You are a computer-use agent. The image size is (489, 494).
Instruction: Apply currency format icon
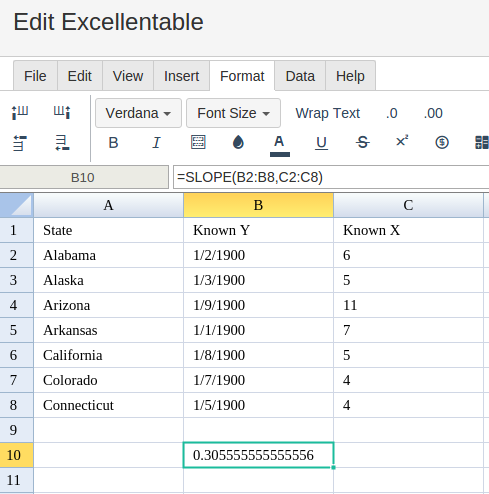[x=442, y=142]
